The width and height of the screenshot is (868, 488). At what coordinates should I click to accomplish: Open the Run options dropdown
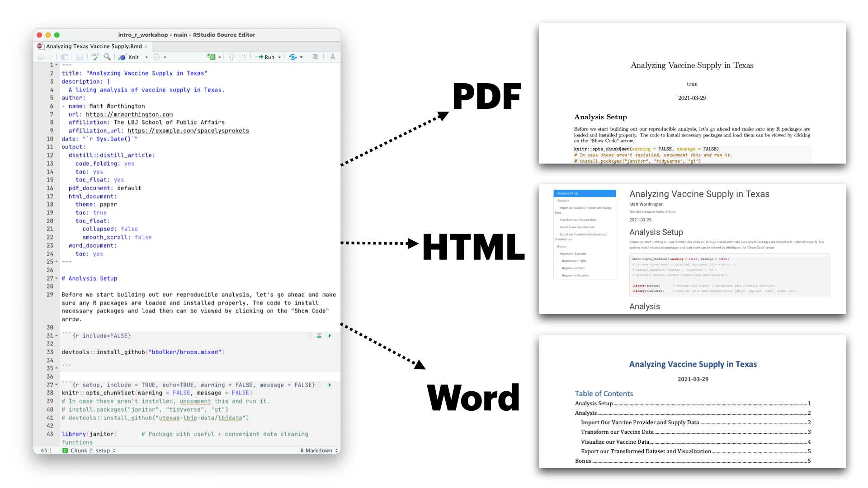(279, 57)
